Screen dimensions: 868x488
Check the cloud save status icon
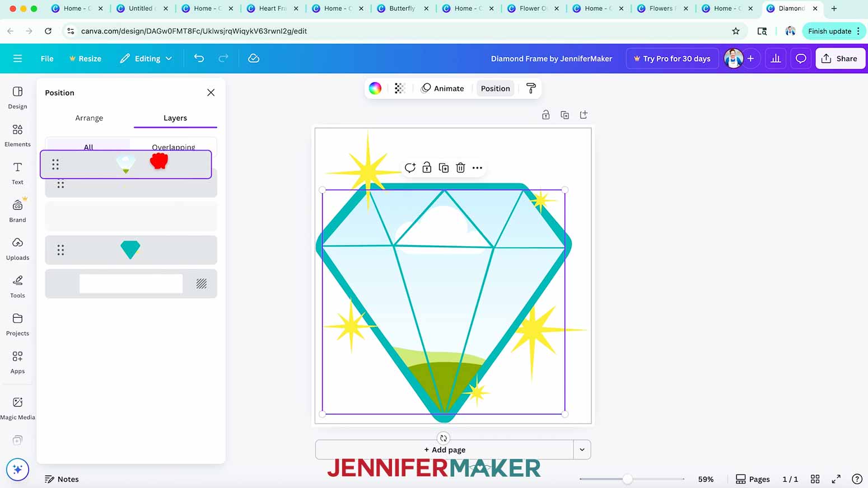(x=254, y=58)
